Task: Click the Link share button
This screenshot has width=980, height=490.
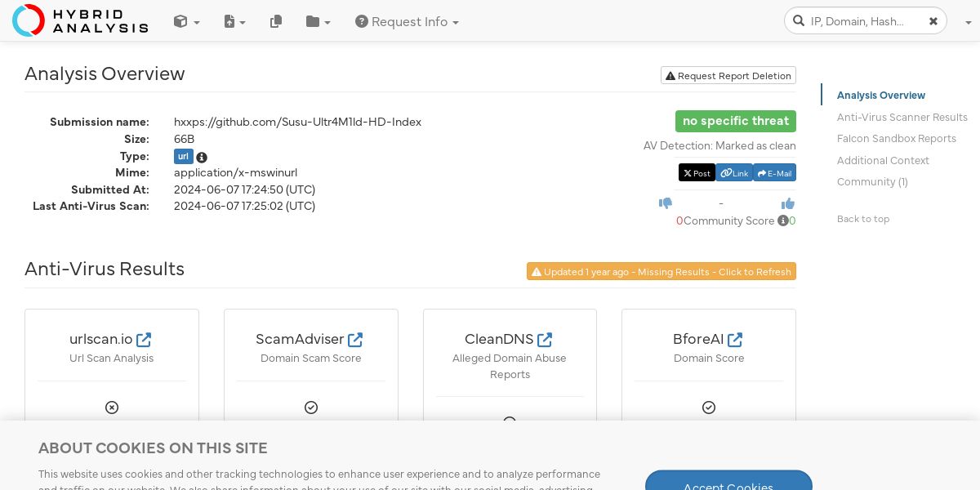Action: [x=734, y=173]
